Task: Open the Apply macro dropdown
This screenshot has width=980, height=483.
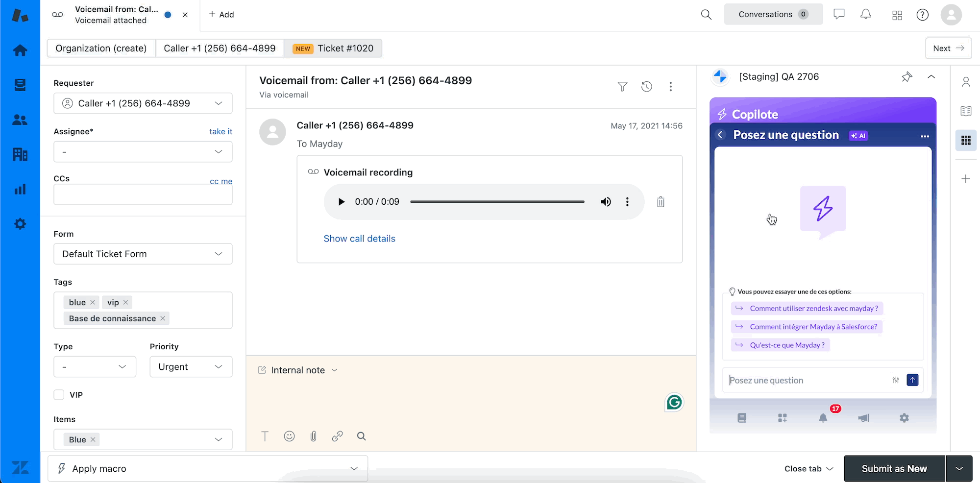Action: point(208,469)
